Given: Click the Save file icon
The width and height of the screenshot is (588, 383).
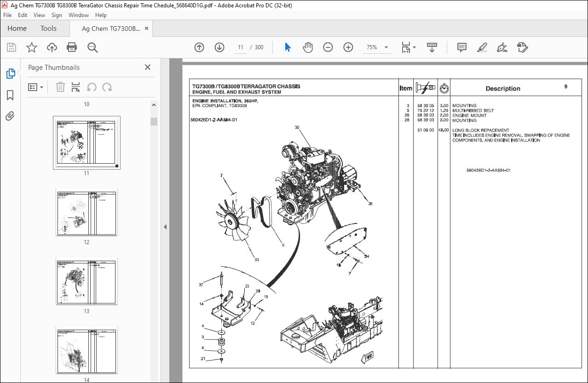Looking at the screenshot, I should (x=12, y=47).
